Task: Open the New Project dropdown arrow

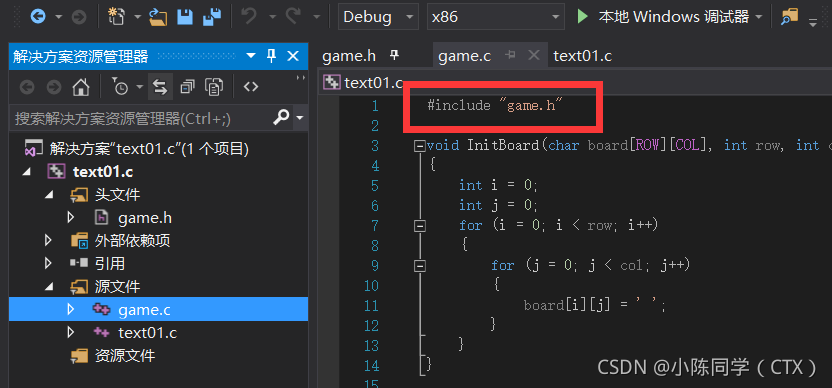Action: coord(137,17)
